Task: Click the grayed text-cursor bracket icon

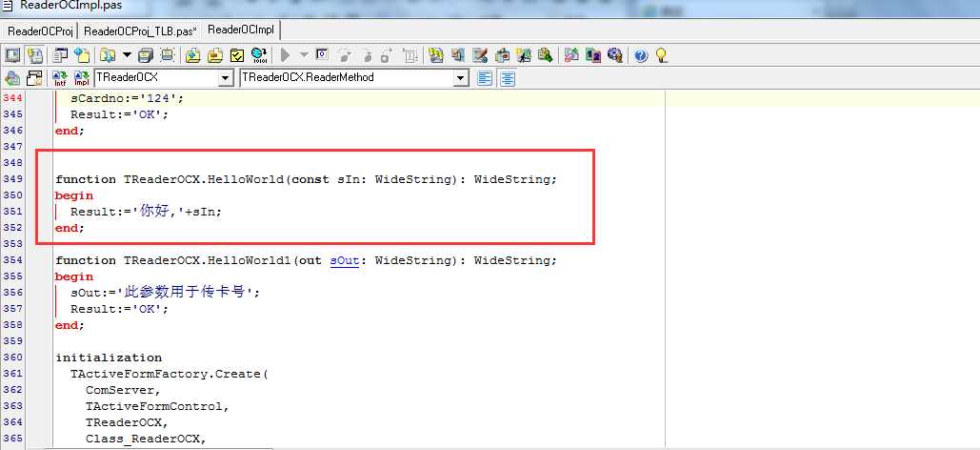Action: (410, 55)
